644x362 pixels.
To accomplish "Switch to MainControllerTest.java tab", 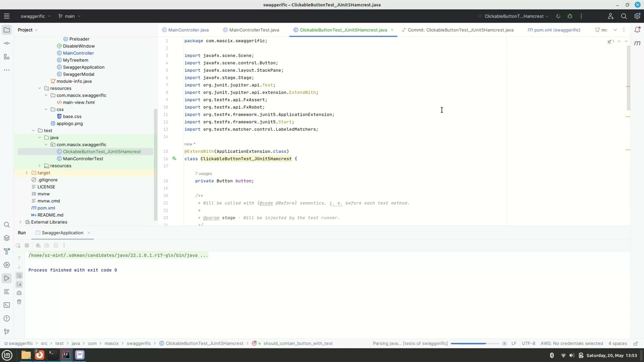I will click(x=251, y=30).
